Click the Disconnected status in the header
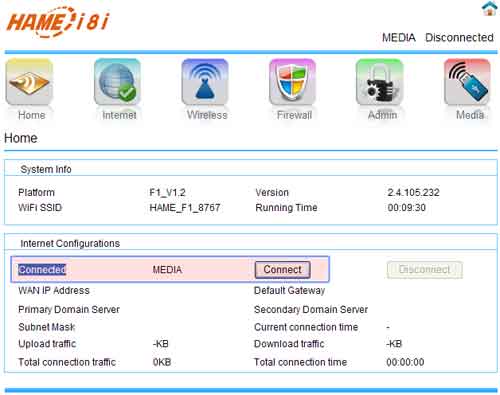 pyautogui.click(x=459, y=37)
